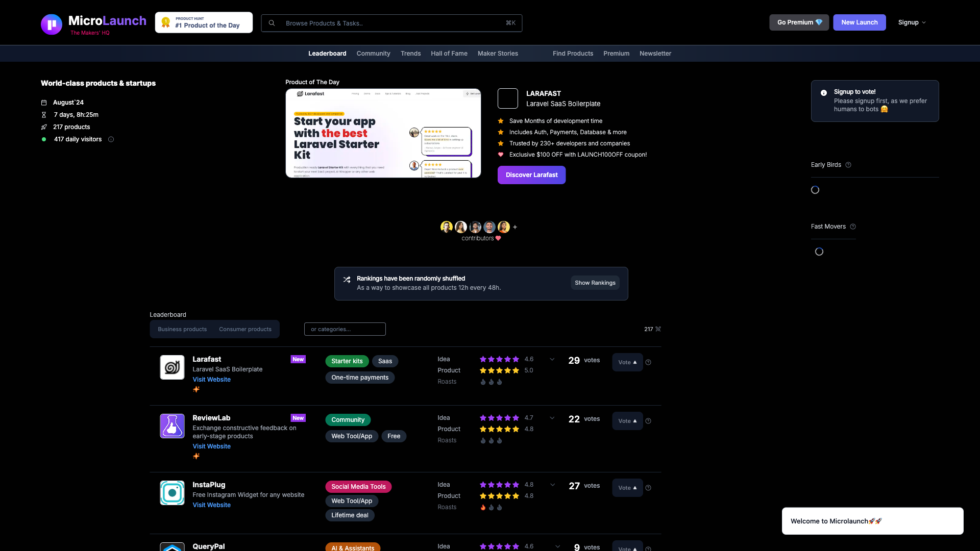Select the Business products filter
Screen dimensions: 980x551
pos(182,329)
